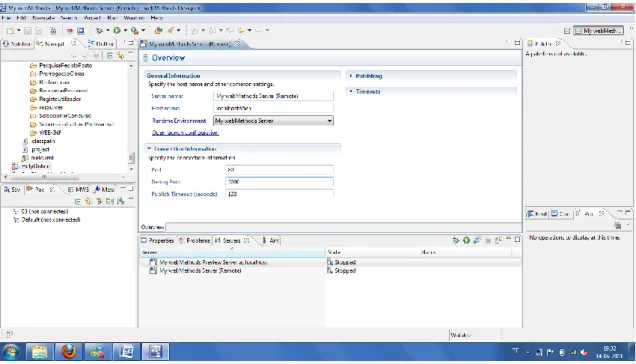Viewport: 636px width, 364px height.
Task: Click the New wizard toolbar icon
Action: (x=10, y=30)
